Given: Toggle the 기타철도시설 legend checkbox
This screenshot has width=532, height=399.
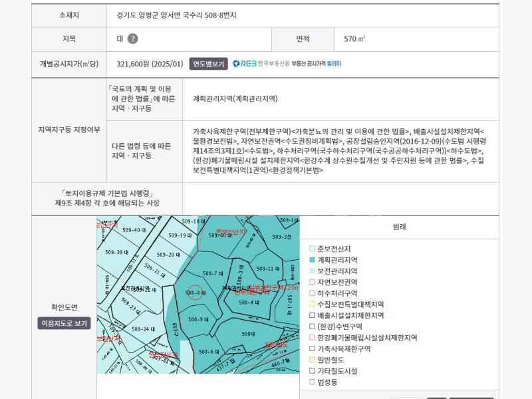Looking at the screenshot, I should (313, 371).
